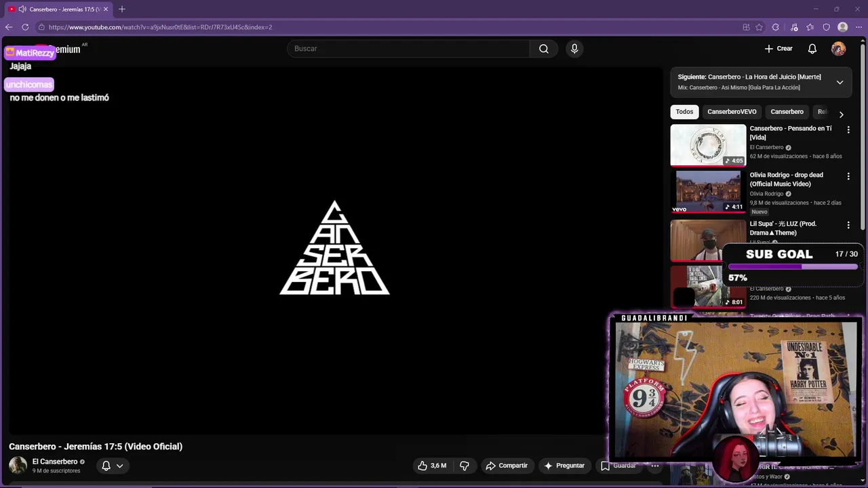Open the El Canserbero channel name link
Screen dimensions: 868x488
(55, 462)
